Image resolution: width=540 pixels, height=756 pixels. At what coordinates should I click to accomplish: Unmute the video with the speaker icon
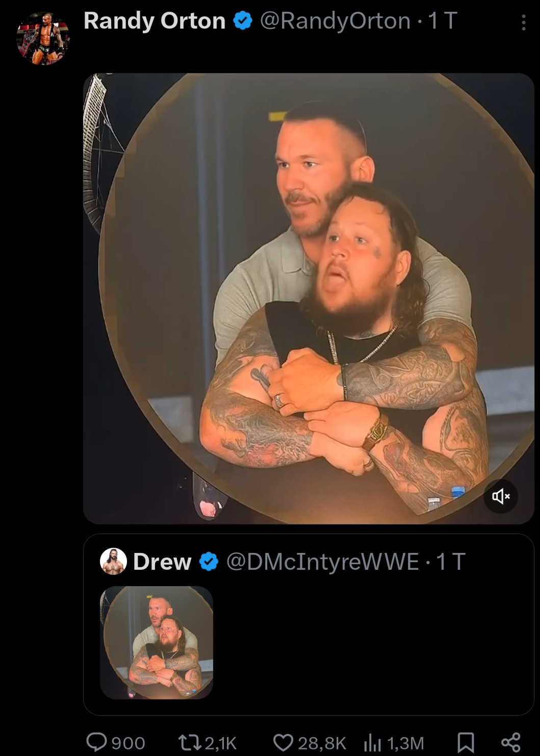pyautogui.click(x=501, y=496)
